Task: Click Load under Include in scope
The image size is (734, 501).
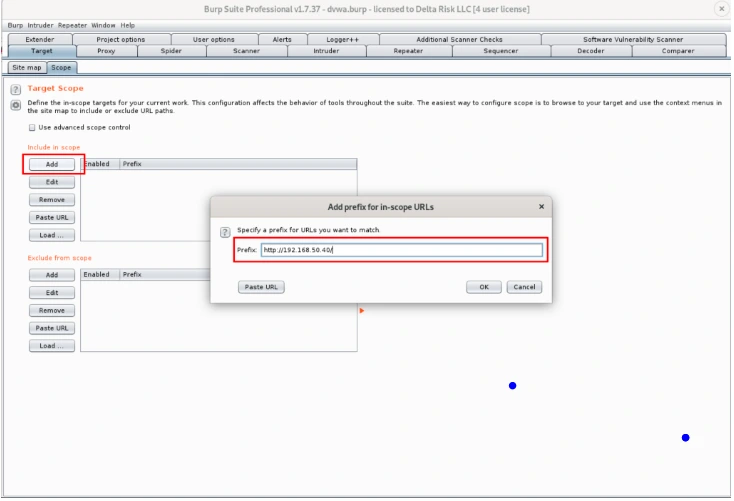Action: point(51,236)
